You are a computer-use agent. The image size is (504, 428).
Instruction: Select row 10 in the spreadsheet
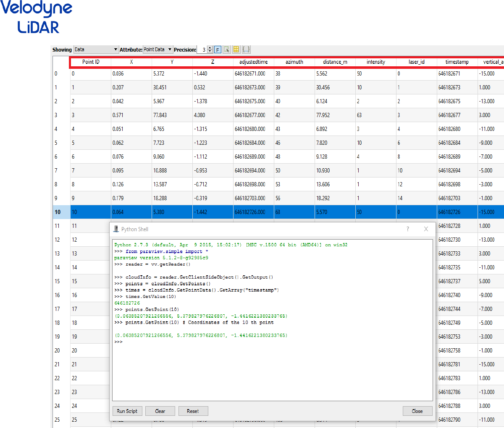tap(58, 212)
